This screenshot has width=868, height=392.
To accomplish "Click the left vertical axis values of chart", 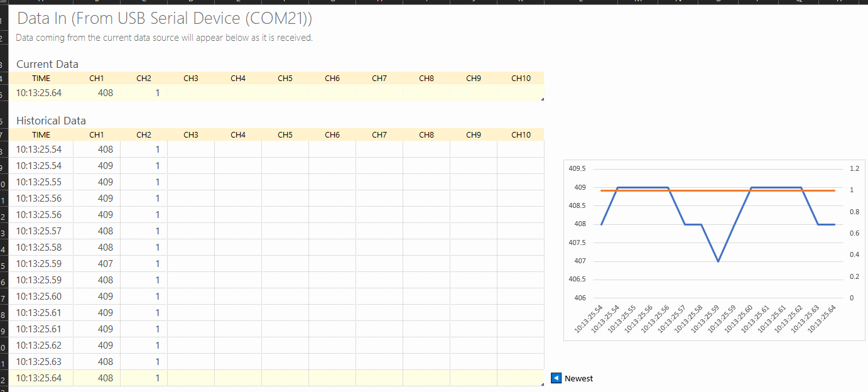I will pos(577,232).
